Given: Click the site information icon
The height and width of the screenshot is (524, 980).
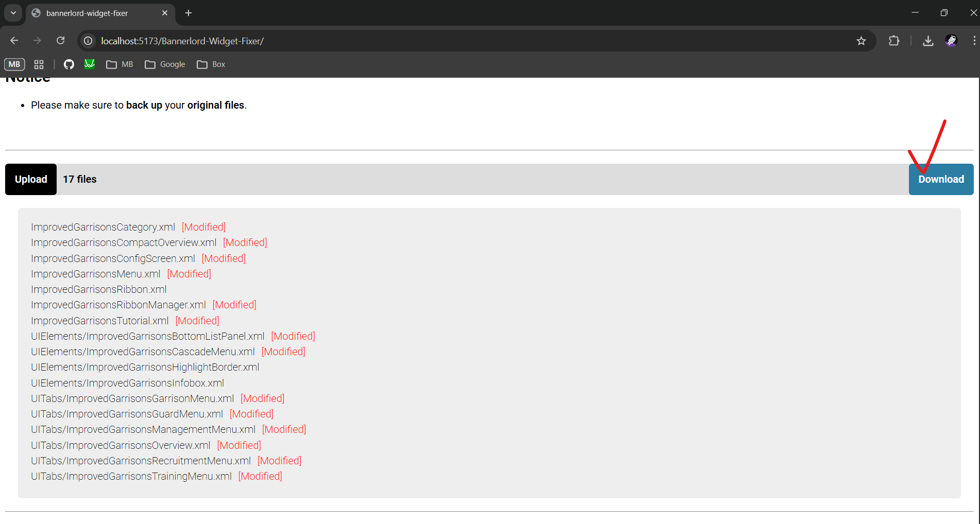Looking at the screenshot, I should tap(89, 41).
